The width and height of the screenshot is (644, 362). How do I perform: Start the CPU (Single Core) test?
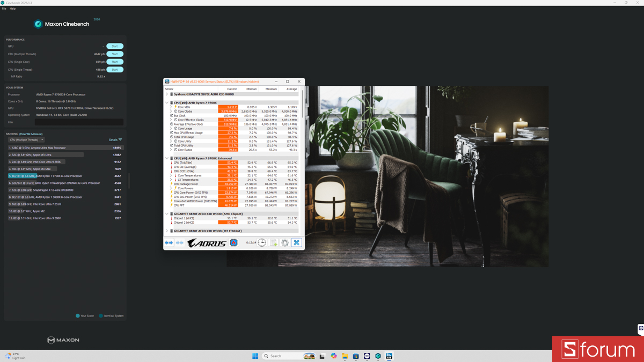coord(115,62)
